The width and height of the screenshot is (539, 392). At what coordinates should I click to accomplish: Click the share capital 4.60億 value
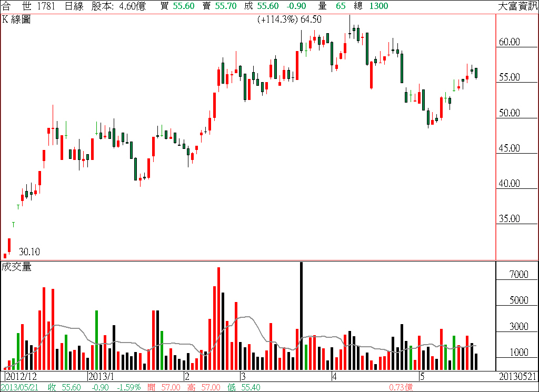[x=132, y=6]
